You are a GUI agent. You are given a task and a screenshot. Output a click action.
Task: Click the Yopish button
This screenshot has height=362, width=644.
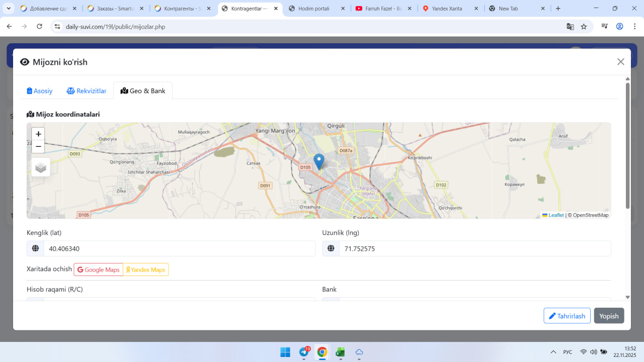[x=609, y=316]
